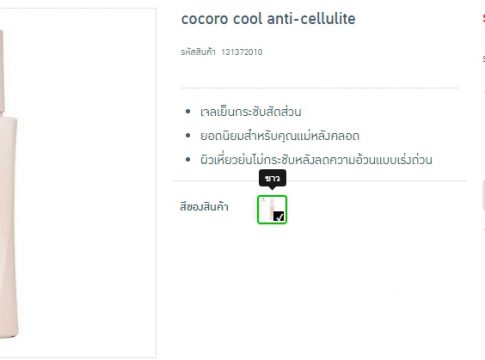
Task: Click the cocoro cool anti-cellulite product title
Action: click(x=268, y=19)
